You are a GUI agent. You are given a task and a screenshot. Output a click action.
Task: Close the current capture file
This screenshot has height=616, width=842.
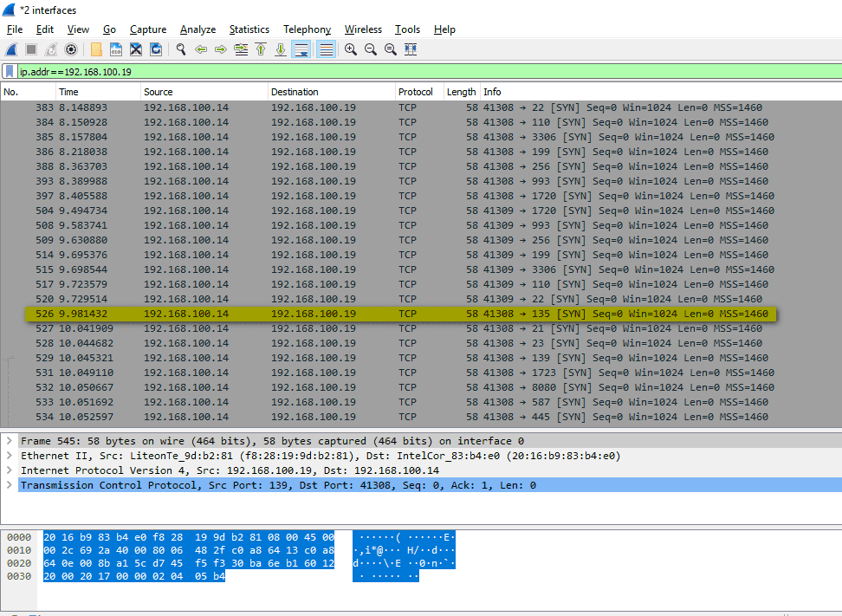pyautogui.click(x=134, y=49)
